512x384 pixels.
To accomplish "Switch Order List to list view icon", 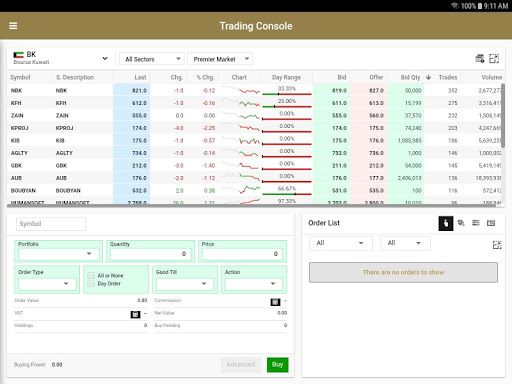I will [476, 223].
